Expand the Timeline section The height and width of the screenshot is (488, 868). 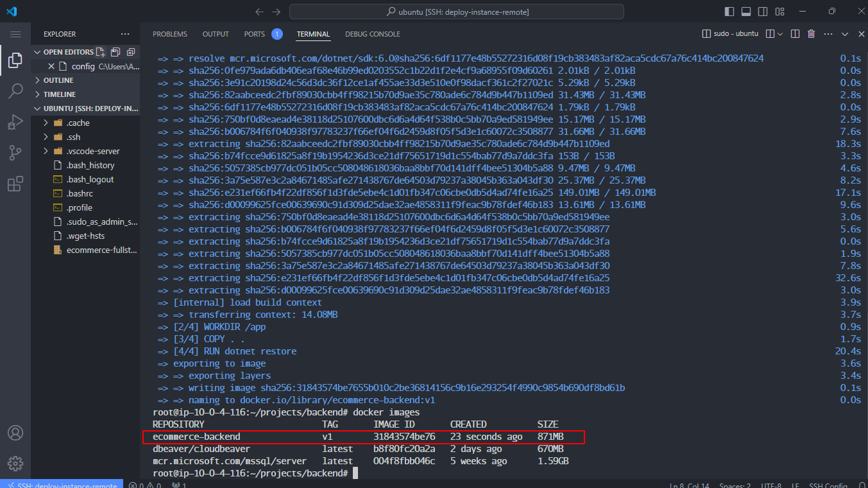(x=86, y=94)
